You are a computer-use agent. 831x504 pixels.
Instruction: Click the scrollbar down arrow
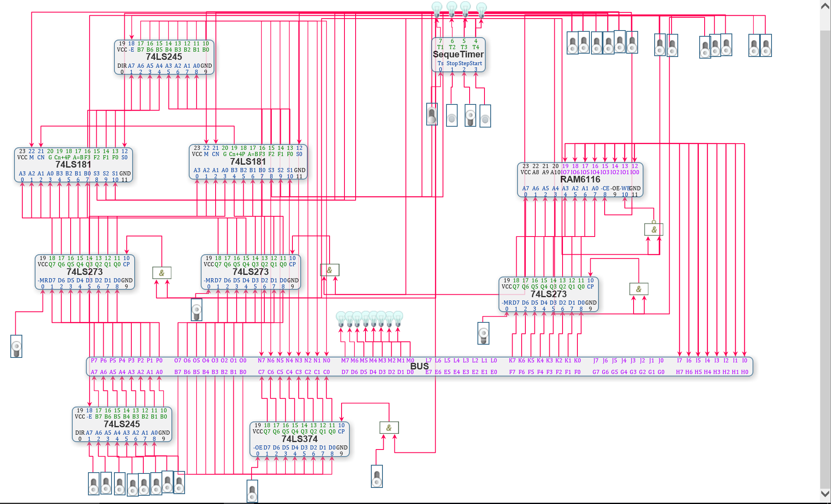tap(825, 493)
